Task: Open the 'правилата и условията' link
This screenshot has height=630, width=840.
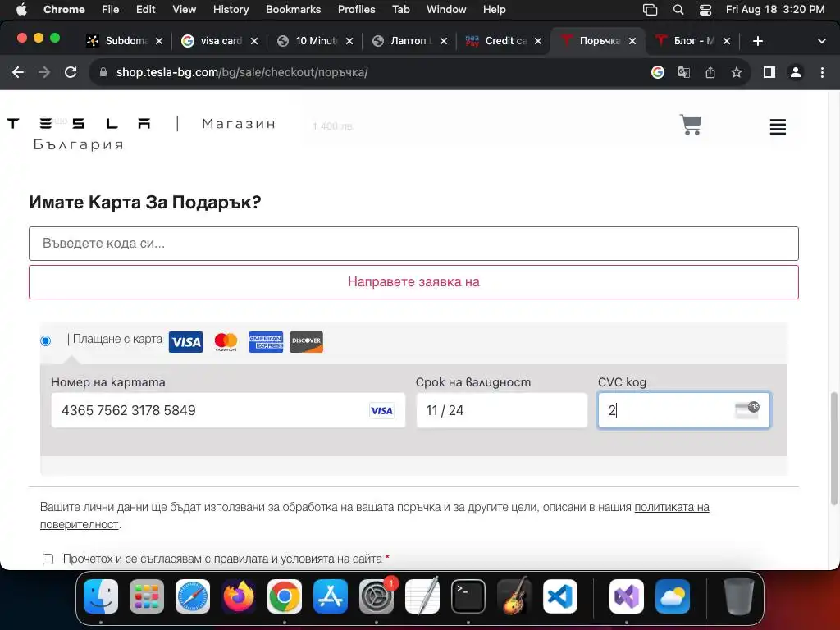Action: (274, 559)
